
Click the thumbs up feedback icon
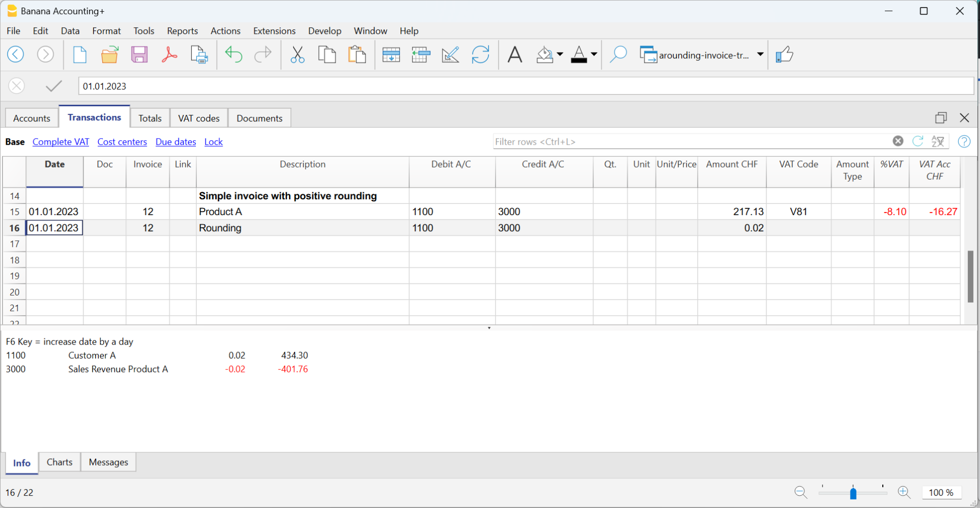(x=784, y=55)
